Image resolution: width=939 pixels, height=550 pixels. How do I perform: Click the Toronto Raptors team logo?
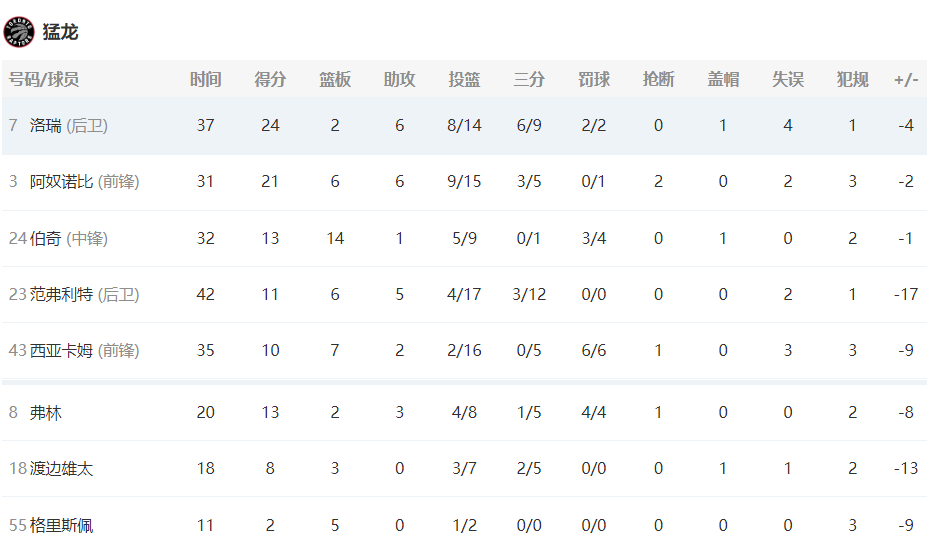(19, 32)
